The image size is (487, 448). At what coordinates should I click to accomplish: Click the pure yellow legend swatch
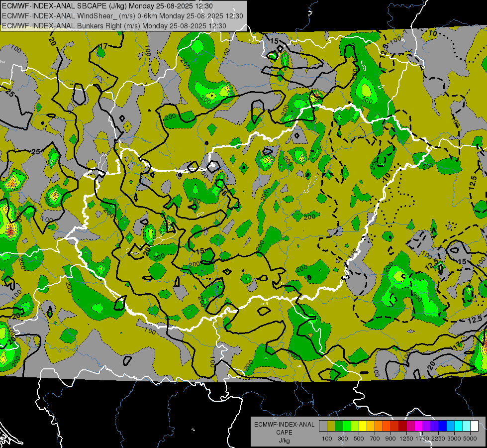(x=363, y=426)
